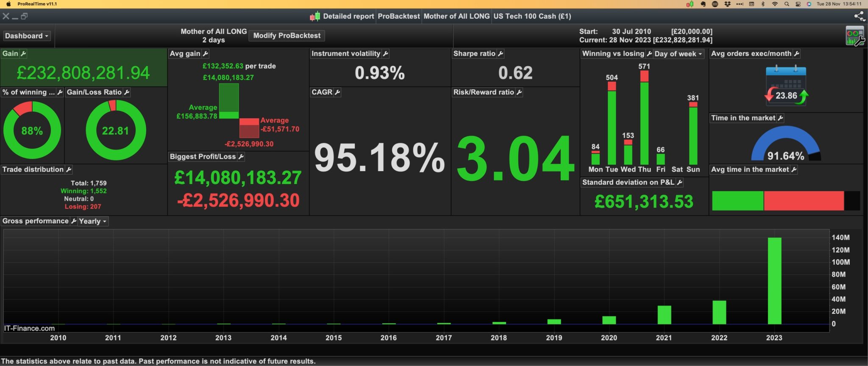Click the green segment of the avg time bar
Viewport: 868px width, 366px height.
pyautogui.click(x=738, y=201)
